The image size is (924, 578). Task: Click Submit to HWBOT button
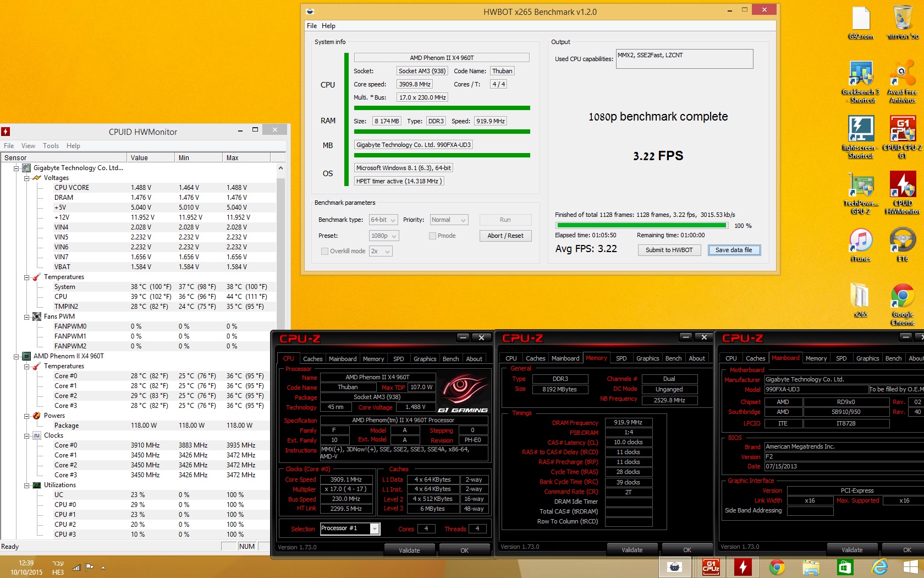coord(669,250)
